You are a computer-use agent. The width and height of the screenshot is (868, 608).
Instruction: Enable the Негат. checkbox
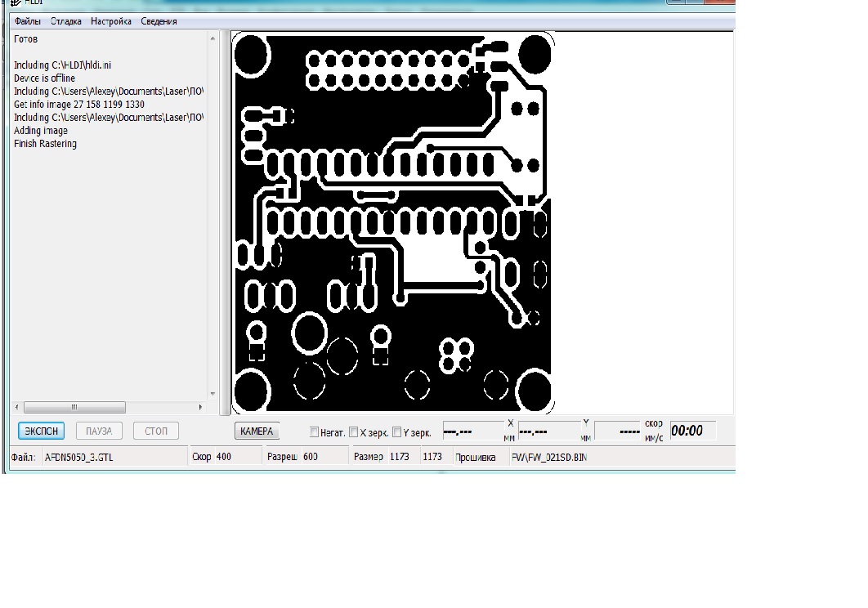pos(314,432)
